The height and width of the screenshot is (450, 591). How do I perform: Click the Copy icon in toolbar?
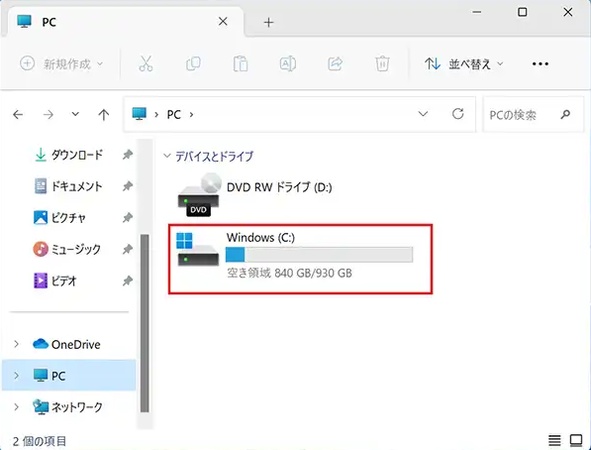click(x=193, y=64)
